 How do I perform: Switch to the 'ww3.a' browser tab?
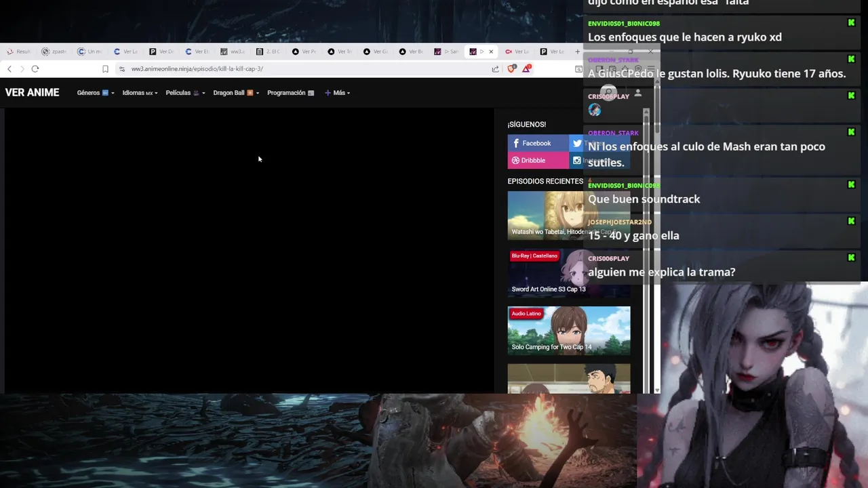click(233, 52)
